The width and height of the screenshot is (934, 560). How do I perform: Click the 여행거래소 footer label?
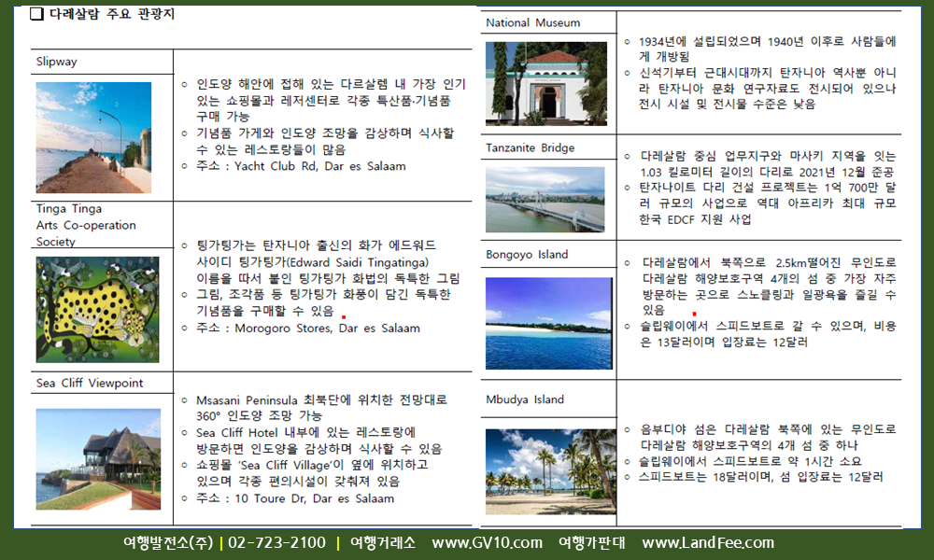pos(383,543)
